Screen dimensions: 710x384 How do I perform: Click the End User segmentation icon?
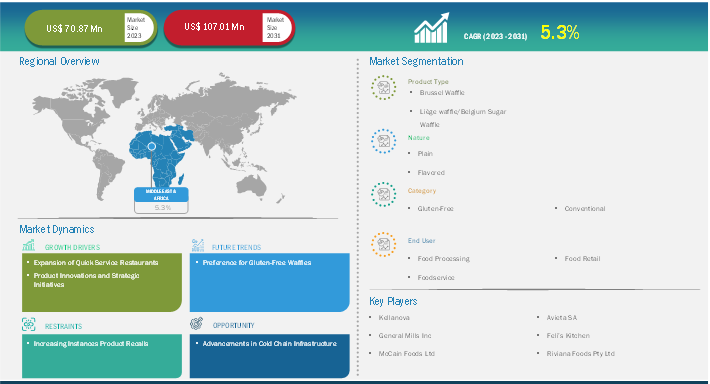pyautogui.click(x=384, y=244)
